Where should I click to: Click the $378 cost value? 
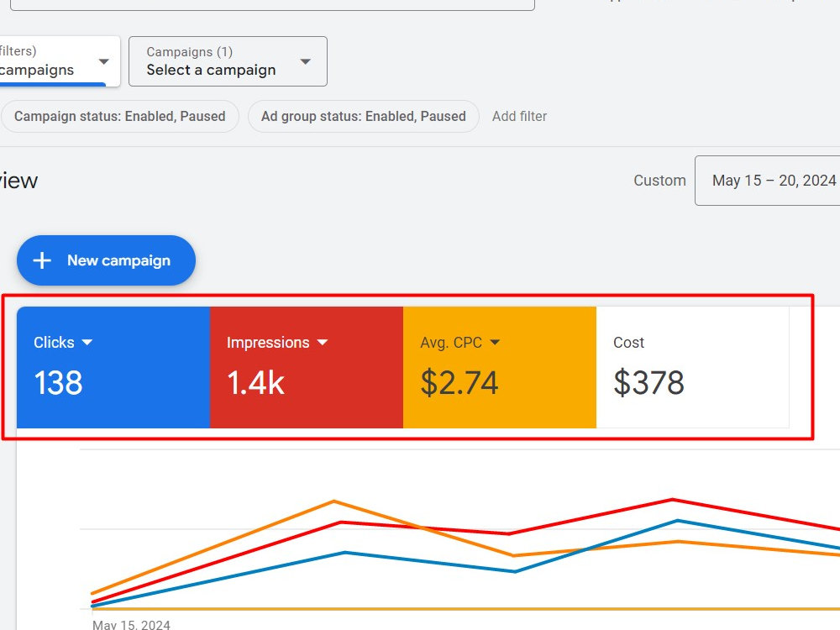pos(648,382)
